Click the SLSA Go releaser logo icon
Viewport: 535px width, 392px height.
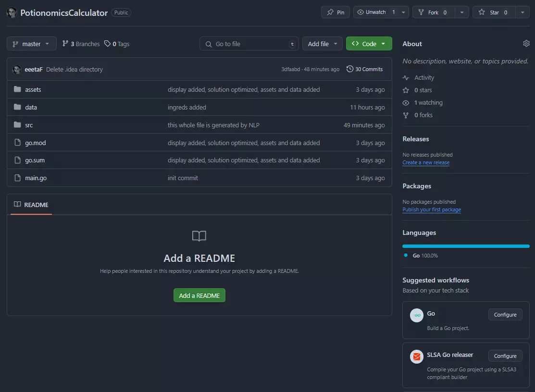click(416, 356)
